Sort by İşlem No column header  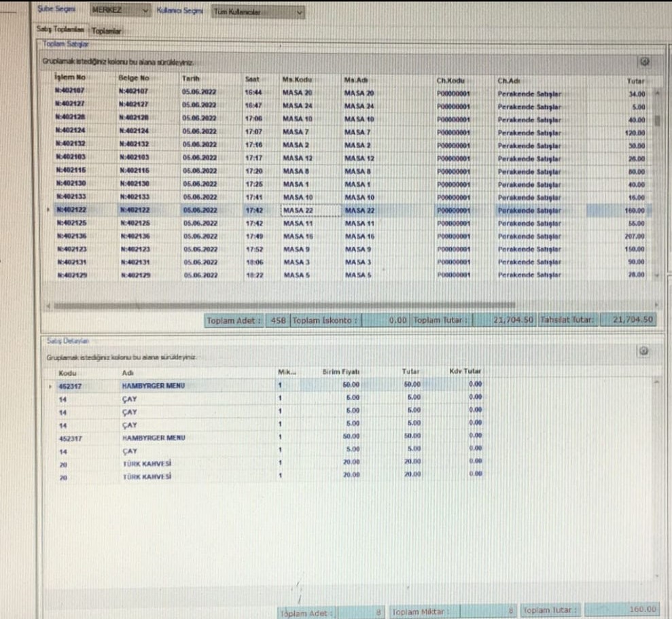click(69, 77)
